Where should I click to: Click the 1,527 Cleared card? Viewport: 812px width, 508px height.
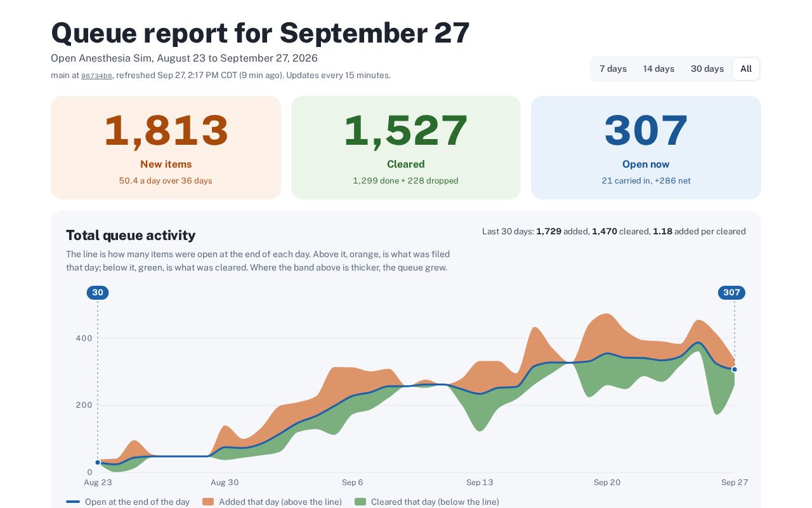pyautogui.click(x=405, y=147)
